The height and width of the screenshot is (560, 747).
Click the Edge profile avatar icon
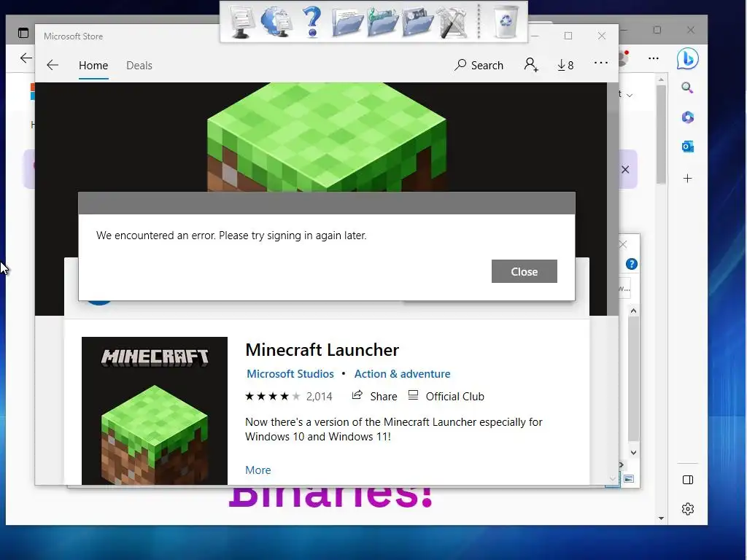[624, 58]
